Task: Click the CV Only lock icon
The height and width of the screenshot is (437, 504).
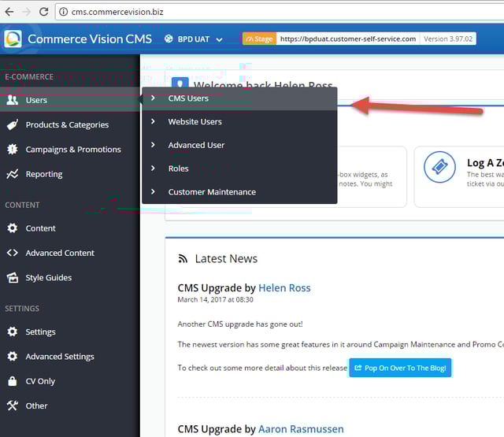Action: coord(13,381)
